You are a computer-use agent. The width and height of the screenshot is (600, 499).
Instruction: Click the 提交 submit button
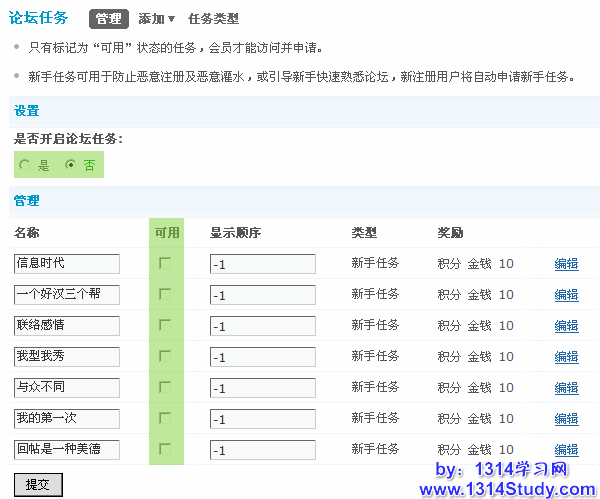pyautogui.click(x=38, y=485)
